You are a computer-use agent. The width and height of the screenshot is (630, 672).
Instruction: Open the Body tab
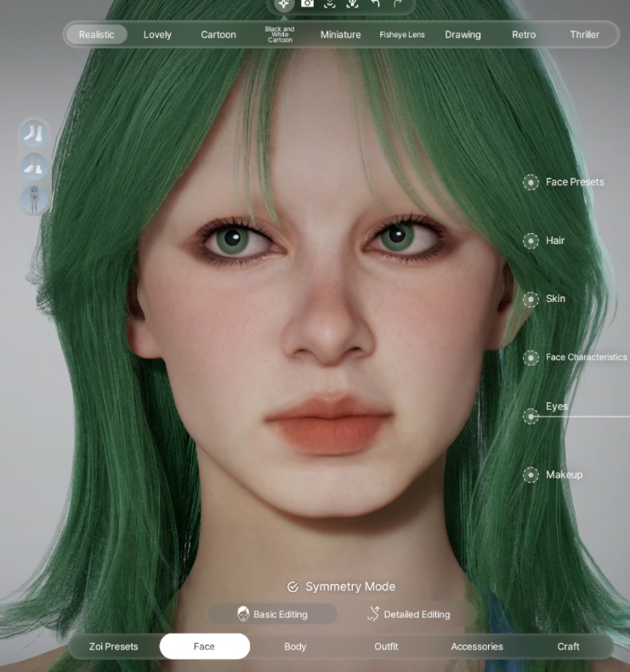click(295, 646)
